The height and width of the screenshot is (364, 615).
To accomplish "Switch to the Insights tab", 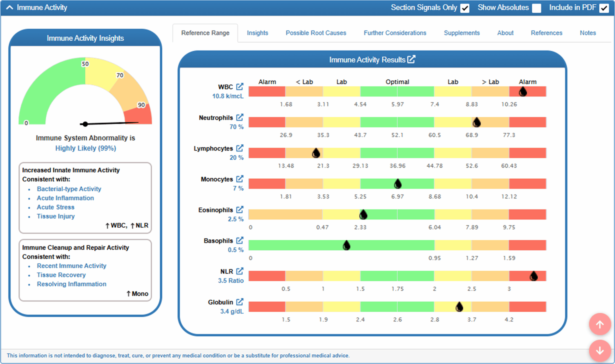I will point(258,33).
